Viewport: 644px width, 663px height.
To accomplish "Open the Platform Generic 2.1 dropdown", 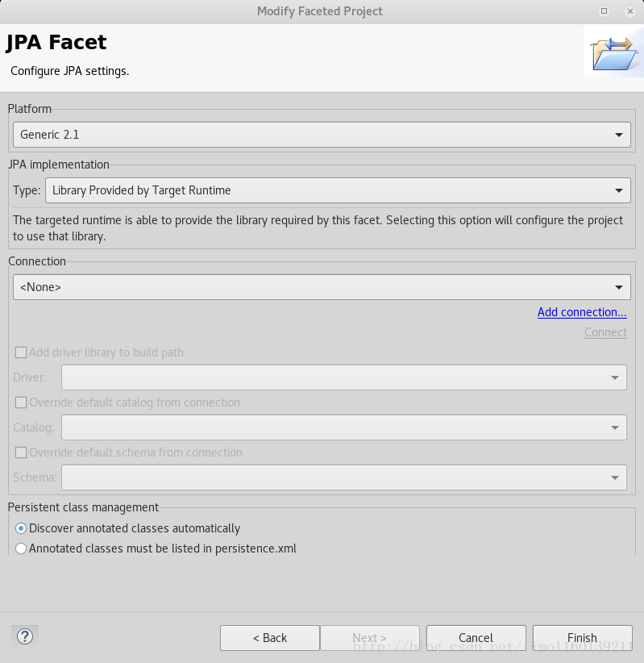I will pyautogui.click(x=322, y=135).
